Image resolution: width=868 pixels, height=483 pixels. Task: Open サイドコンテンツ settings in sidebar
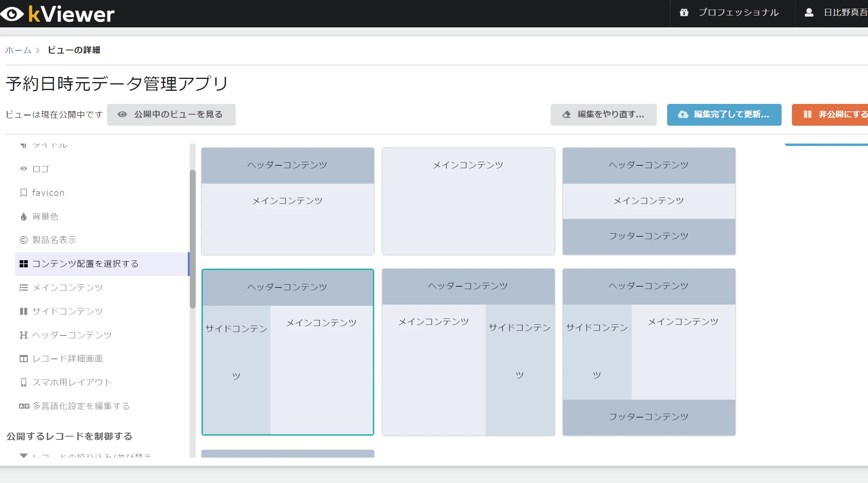(67, 311)
